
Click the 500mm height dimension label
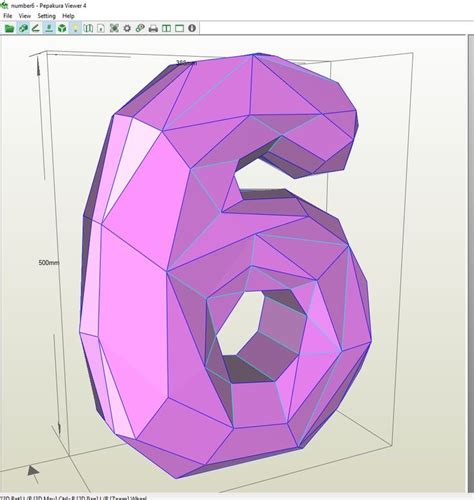coord(49,263)
